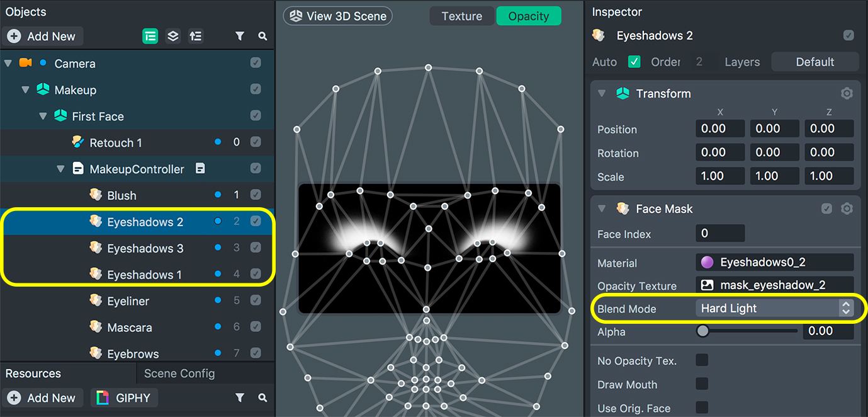
Task: Click the GIPHY button in Resources
Action: click(124, 398)
